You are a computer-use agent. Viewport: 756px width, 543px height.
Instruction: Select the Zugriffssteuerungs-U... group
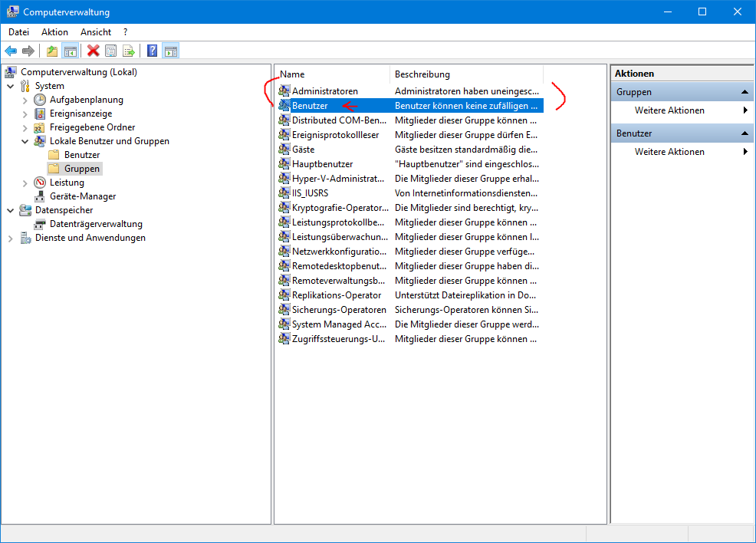point(338,338)
